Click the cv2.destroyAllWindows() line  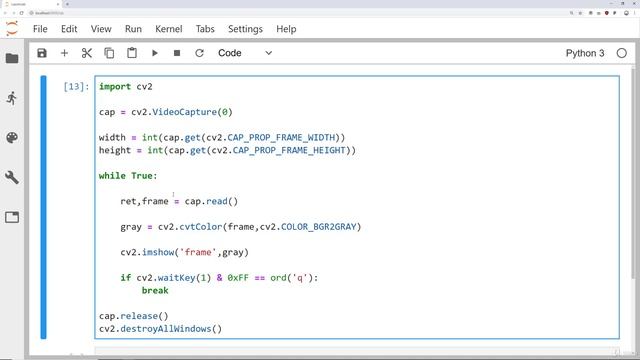coord(160,329)
